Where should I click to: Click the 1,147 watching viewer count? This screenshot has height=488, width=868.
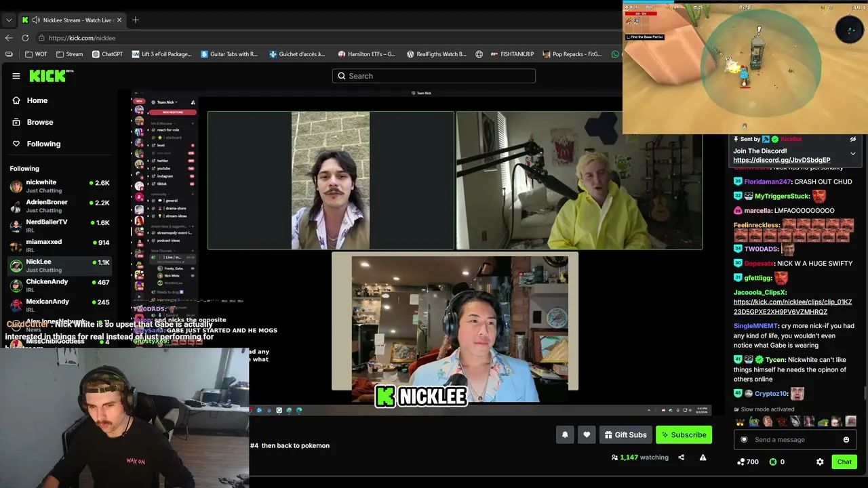(640, 457)
